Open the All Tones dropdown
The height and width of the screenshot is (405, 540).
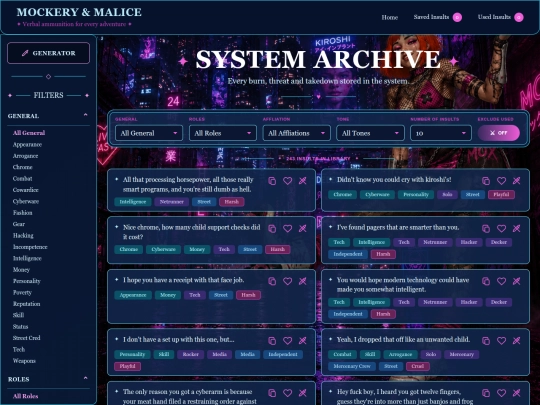(x=370, y=133)
